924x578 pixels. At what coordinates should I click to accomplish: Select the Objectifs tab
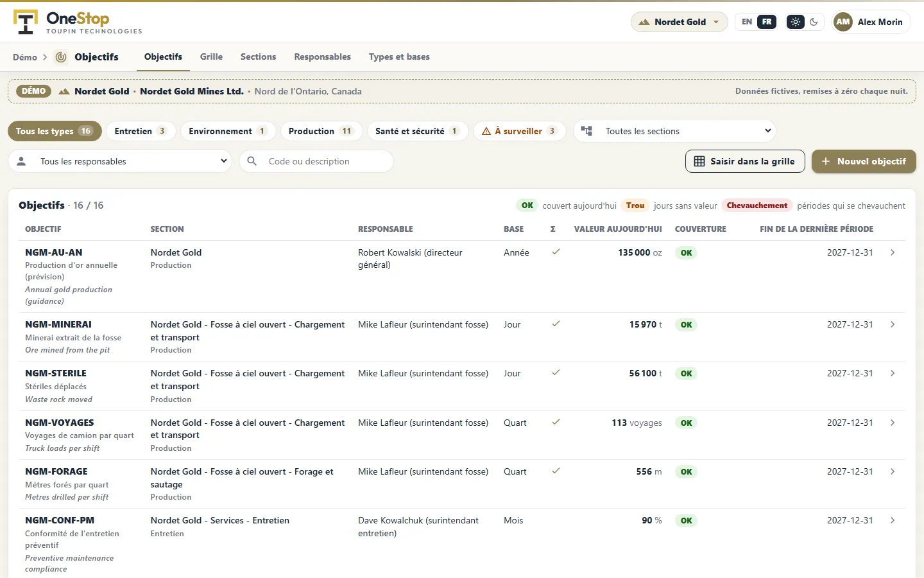click(x=163, y=57)
